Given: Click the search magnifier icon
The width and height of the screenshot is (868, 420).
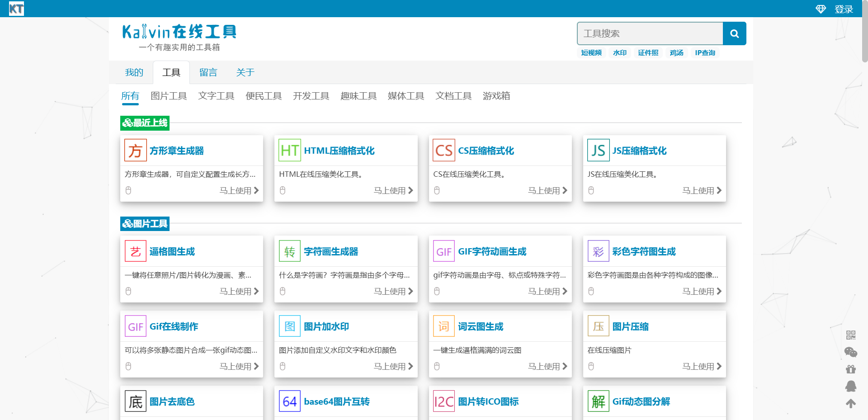Looking at the screenshot, I should [x=734, y=33].
